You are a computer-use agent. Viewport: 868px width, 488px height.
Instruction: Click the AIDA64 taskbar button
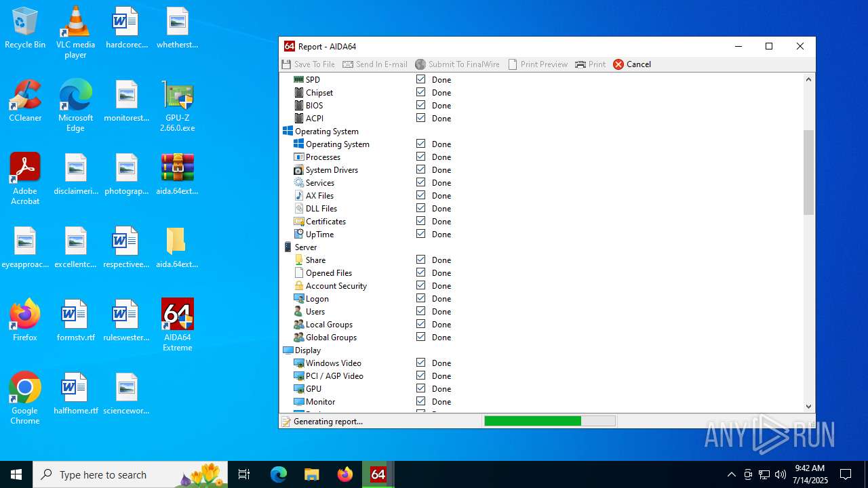(378, 474)
